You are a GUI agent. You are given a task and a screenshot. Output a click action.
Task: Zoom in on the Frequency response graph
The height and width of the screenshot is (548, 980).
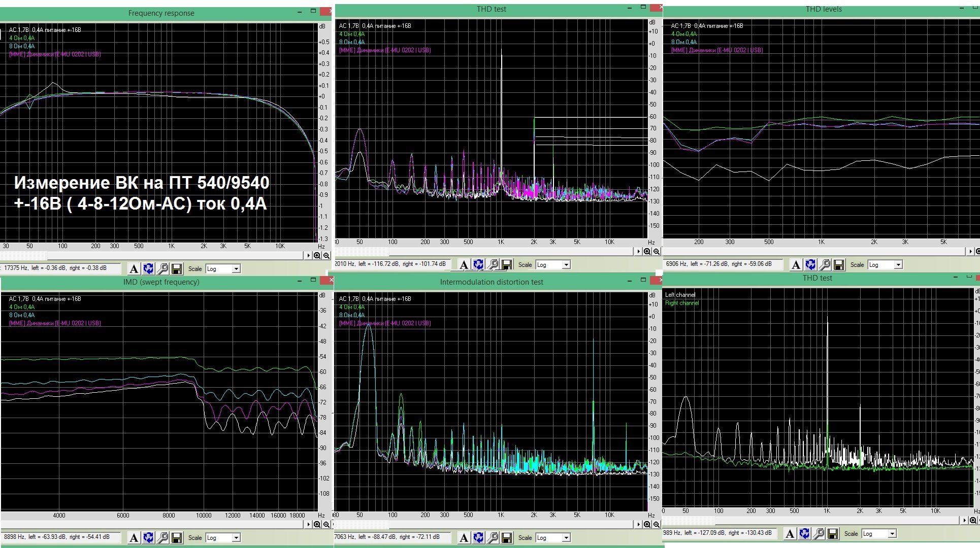tap(317, 256)
